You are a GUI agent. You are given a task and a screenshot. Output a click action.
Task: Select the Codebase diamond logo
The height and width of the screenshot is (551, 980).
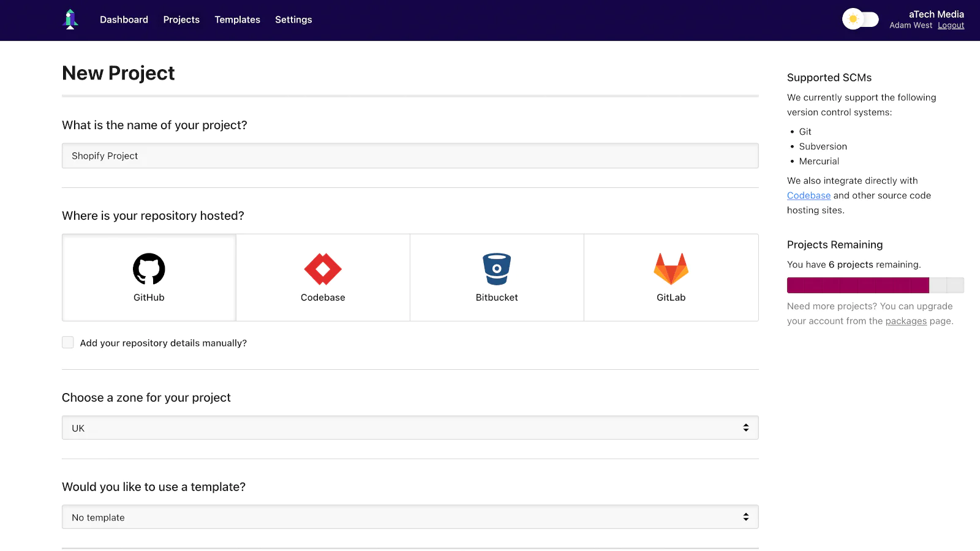pyautogui.click(x=323, y=269)
